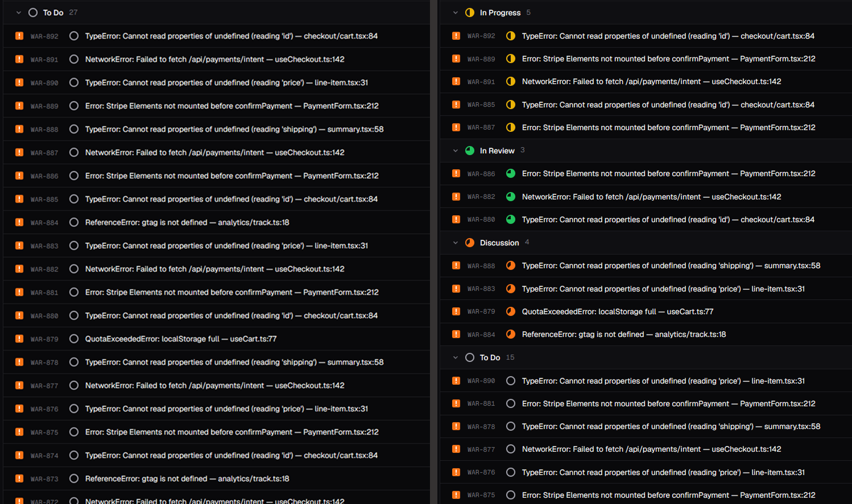Image resolution: width=852 pixels, height=504 pixels.
Task: Open WAR-877 NetworkError issue title in left pane
Action: pos(215,385)
